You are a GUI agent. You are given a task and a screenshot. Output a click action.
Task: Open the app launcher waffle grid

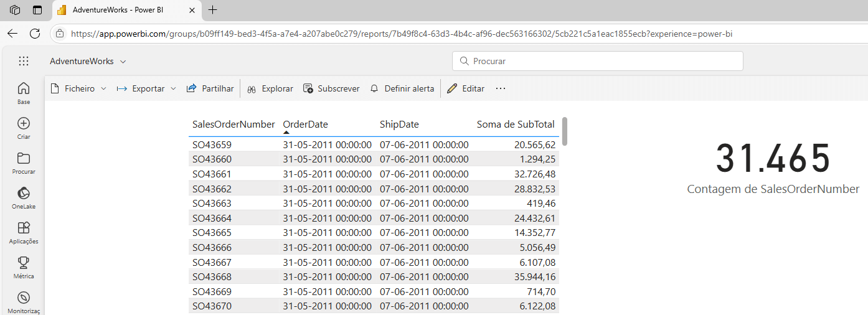coord(24,61)
